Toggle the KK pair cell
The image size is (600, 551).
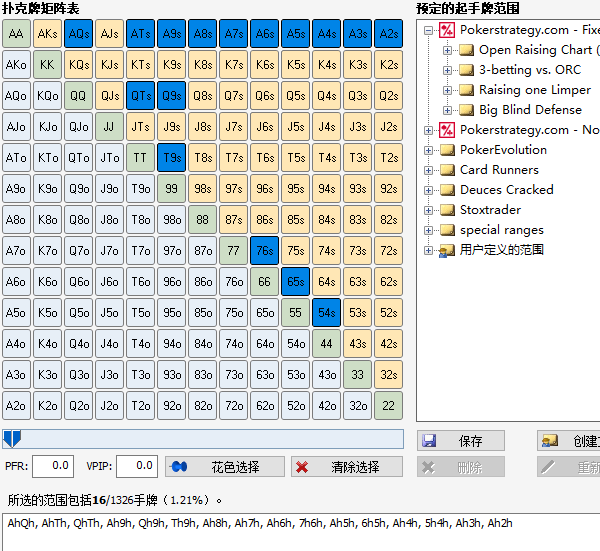coord(47,65)
